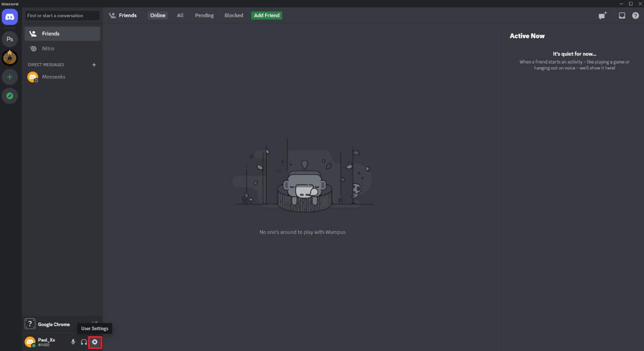Switch to the Online tab
This screenshot has width=644, height=351.
pos(158,15)
